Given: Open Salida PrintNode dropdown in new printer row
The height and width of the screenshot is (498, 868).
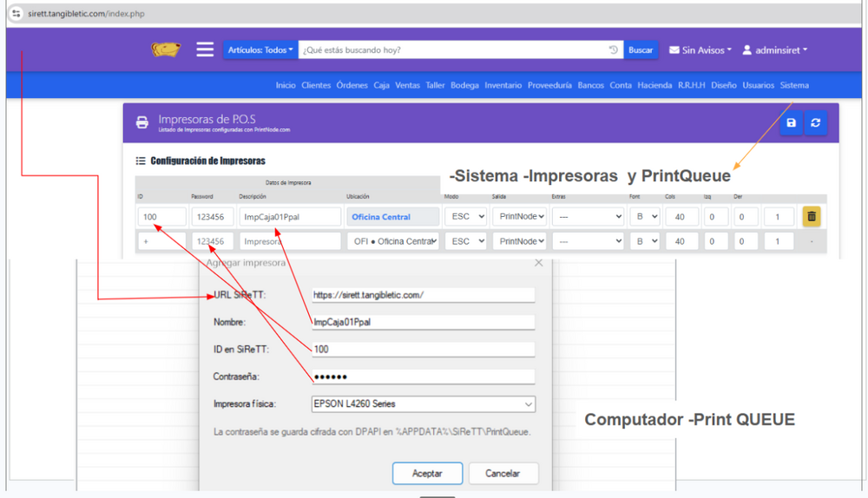Looking at the screenshot, I should pyautogui.click(x=520, y=241).
